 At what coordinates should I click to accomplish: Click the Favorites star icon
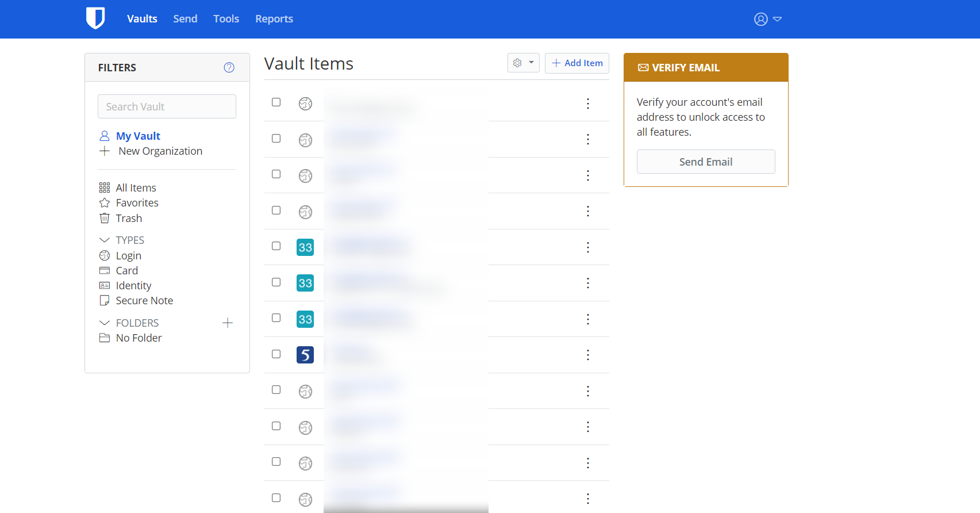(105, 202)
